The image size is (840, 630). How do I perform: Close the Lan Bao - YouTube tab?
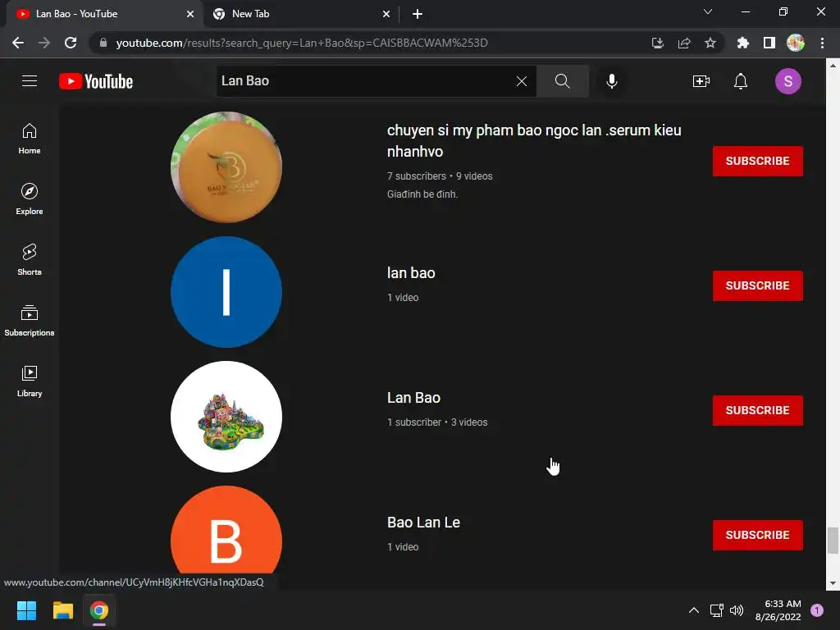tap(190, 14)
